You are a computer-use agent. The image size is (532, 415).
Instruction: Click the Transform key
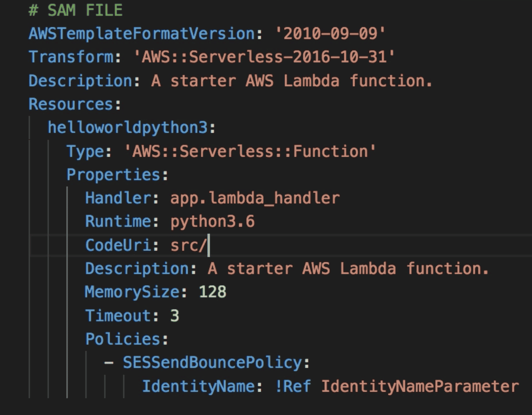(71, 57)
